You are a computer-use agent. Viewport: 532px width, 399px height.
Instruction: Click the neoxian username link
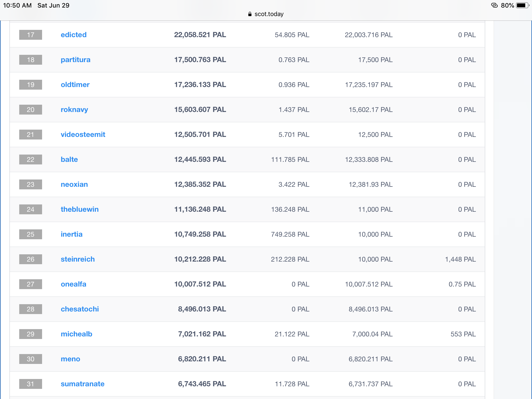74,184
